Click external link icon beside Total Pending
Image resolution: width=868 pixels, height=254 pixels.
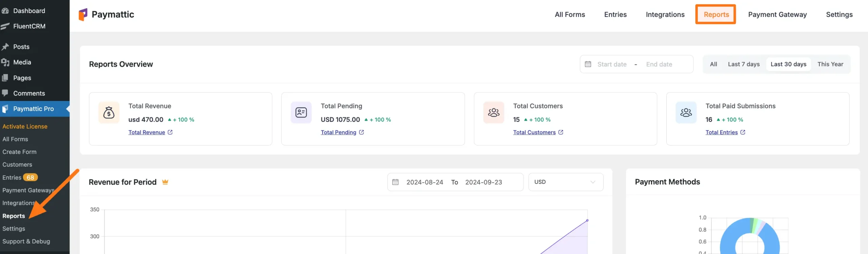coord(361,132)
